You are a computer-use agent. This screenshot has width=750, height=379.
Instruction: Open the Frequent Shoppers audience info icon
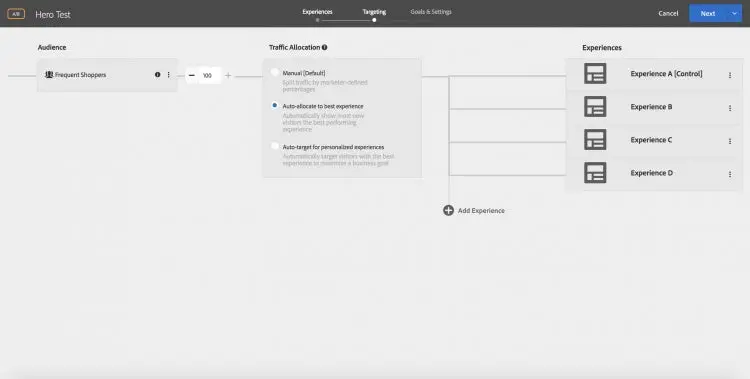157,75
